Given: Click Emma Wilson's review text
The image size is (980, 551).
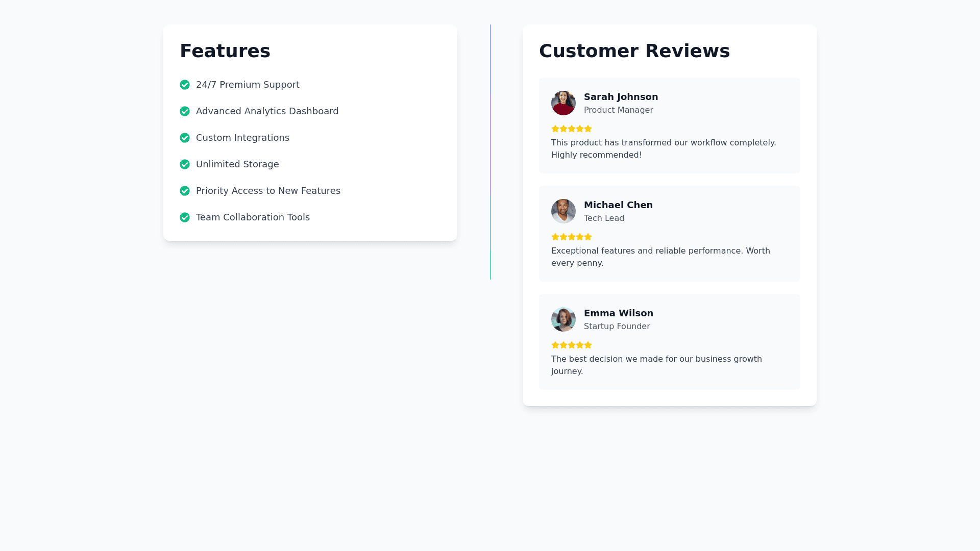Looking at the screenshot, I should coord(656,365).
